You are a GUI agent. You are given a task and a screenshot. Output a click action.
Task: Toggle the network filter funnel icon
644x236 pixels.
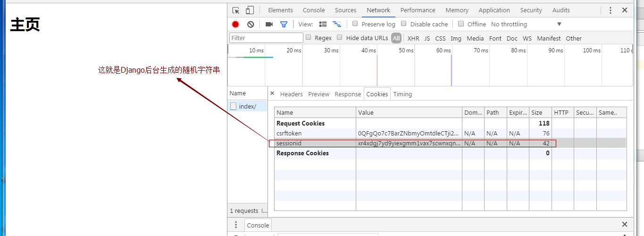284,25
